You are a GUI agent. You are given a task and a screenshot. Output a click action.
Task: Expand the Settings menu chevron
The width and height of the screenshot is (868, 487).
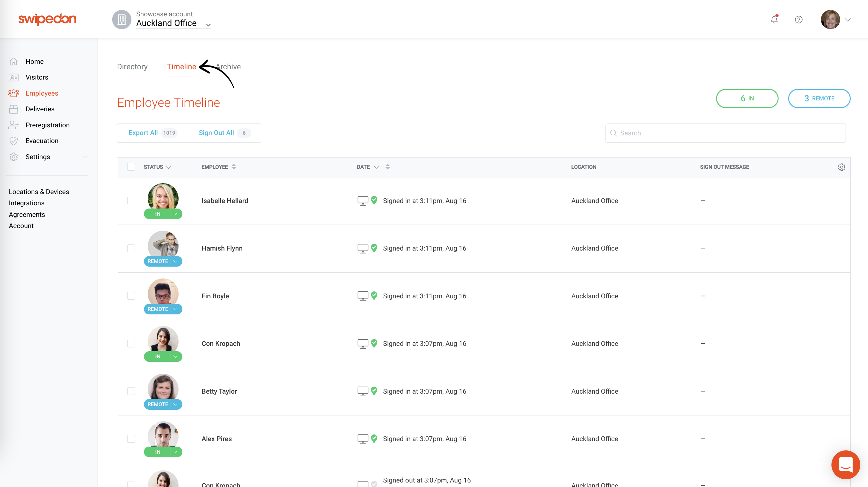point(85,157)
